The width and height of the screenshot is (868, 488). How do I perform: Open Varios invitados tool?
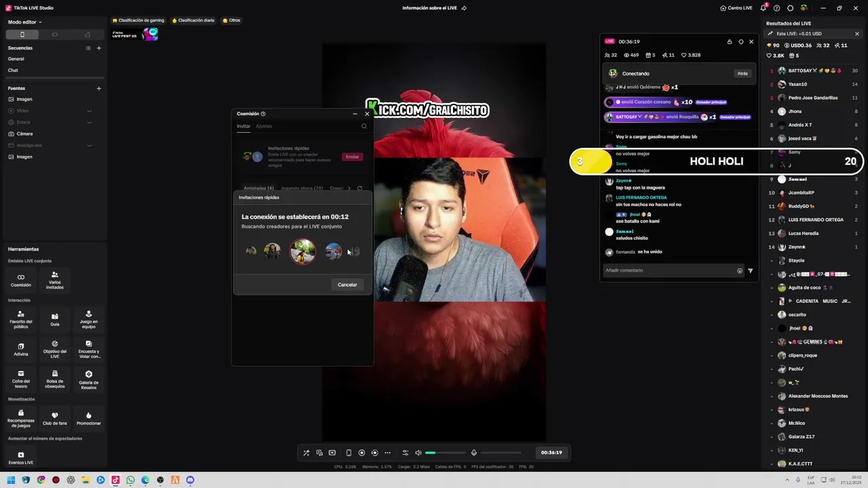click(54, 280)
